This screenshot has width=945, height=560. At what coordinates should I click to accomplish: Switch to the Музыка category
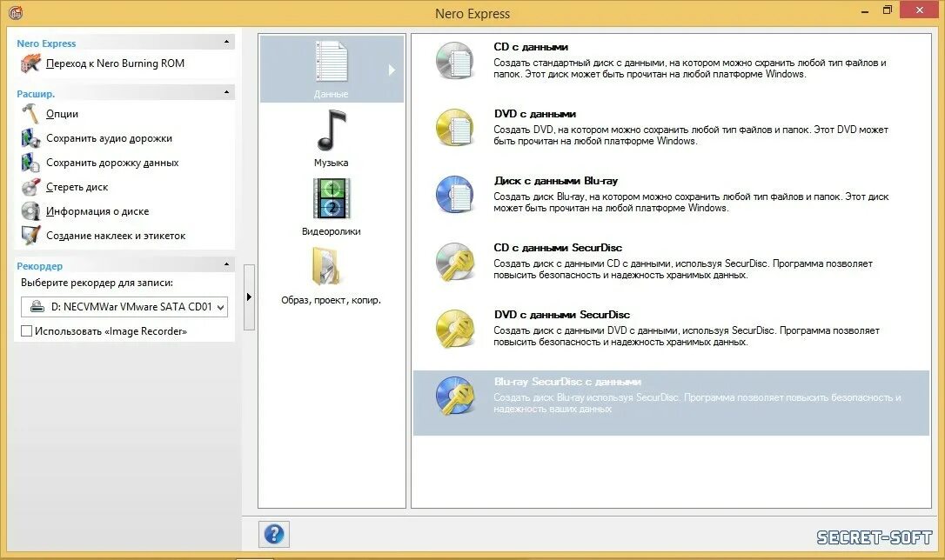(x=331, y=137)
